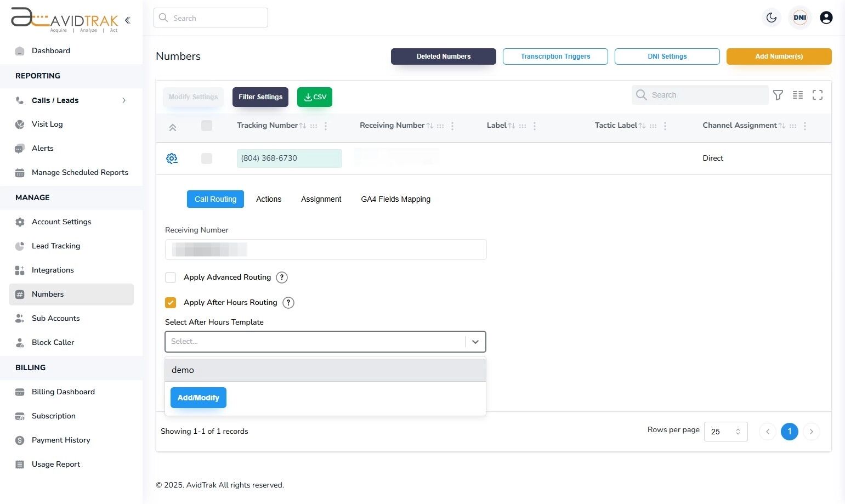Choose the demo template option

[325, 370]
